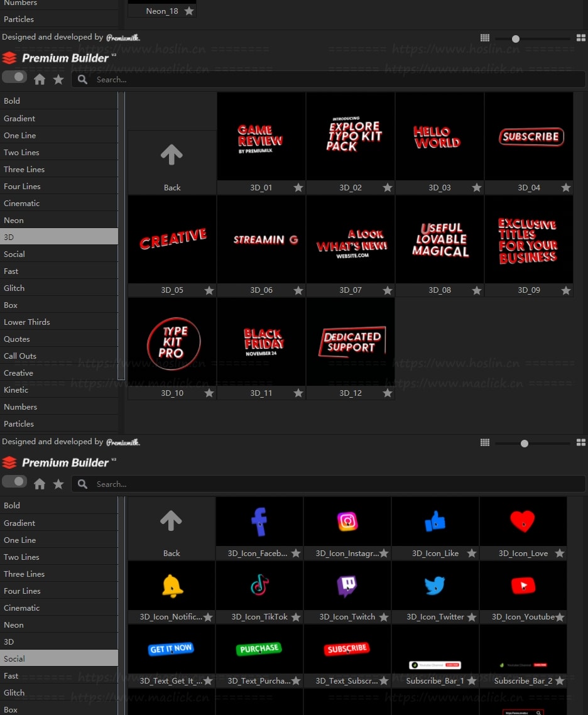Favorite 3D_11 Black Friday via star
This screenshot has width=588, height=715.
tap(298, 393)
